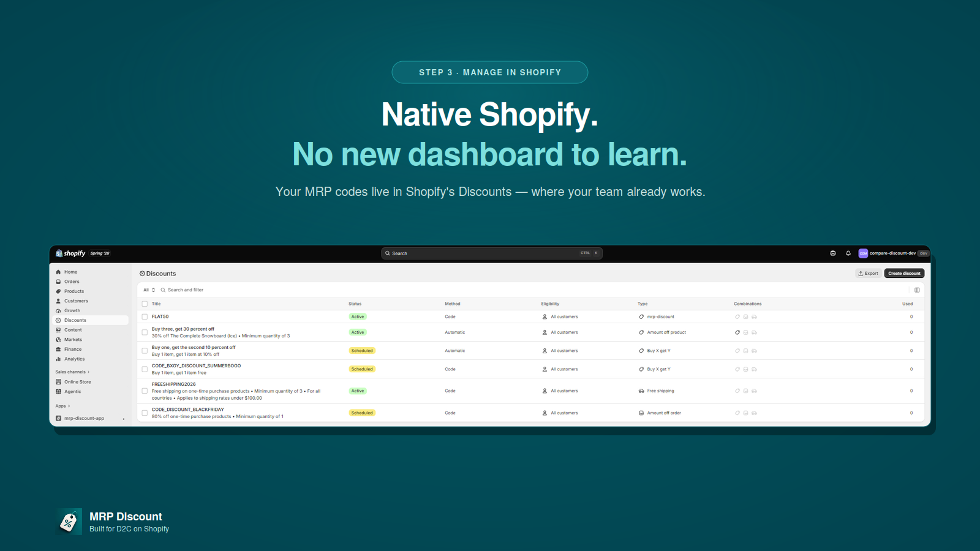Screen dimensions: 980x551
Task: Click the Content icon in sidebar
Action: (58, 330)
